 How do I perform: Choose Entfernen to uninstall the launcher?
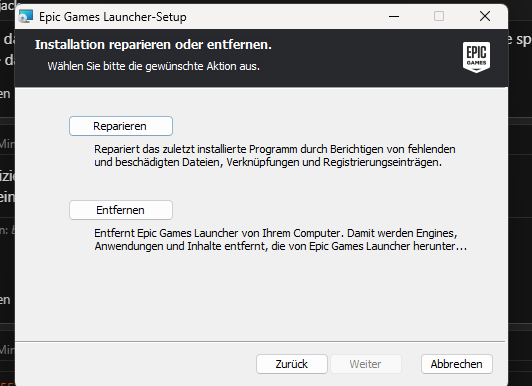pyautogui.click(x=121, y=210)
